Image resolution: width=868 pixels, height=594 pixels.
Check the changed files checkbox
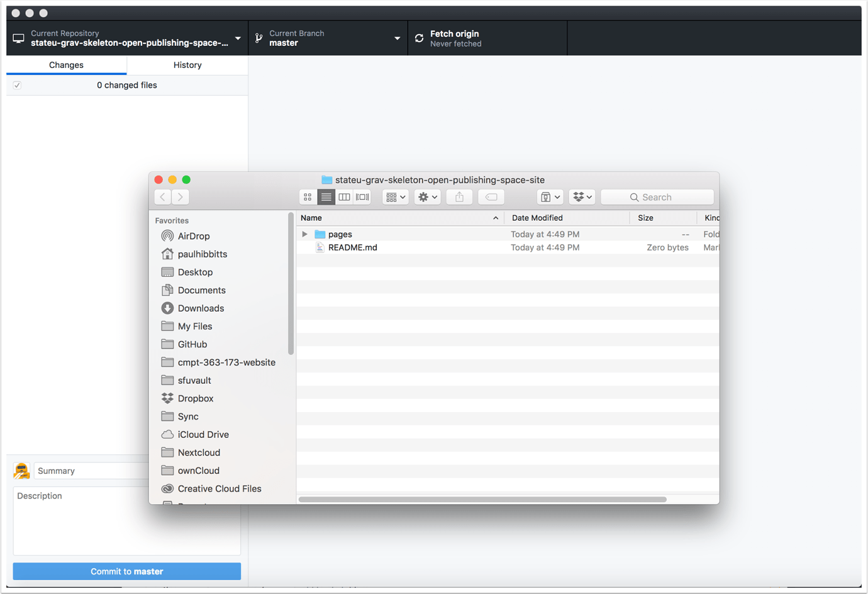(16, 85)
